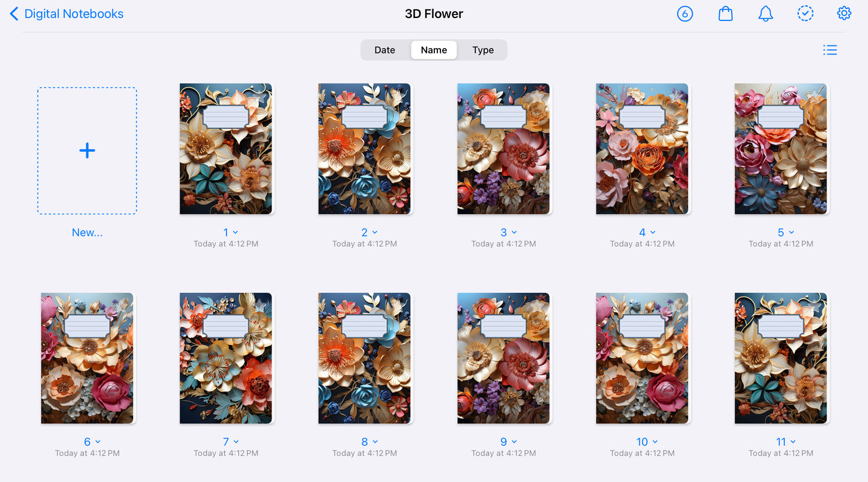Open notebook 3 cover thumbnail
This screenshot has width=868, height=482.
click(503, 149)
